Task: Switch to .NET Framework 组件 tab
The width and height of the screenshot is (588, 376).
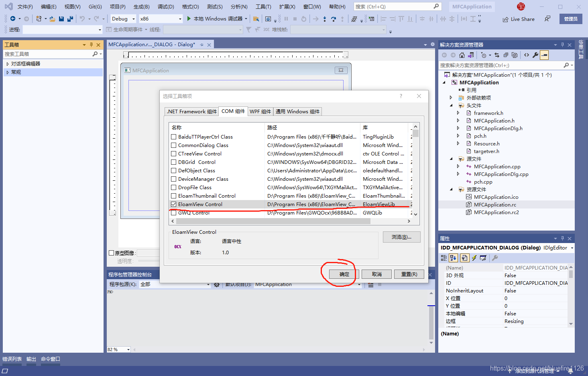Action: pos(192,112)
